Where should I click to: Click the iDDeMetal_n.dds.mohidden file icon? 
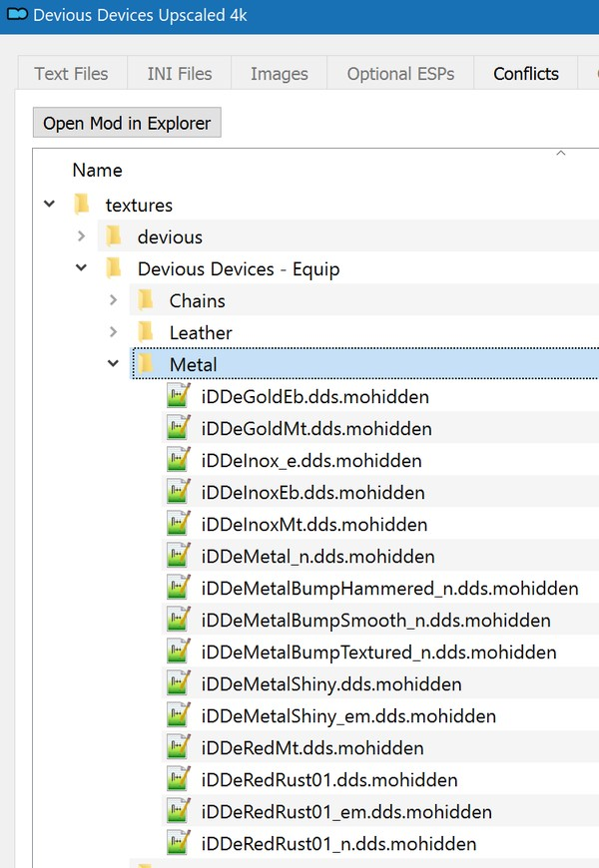pyautogui.click(x=179, y=557)
